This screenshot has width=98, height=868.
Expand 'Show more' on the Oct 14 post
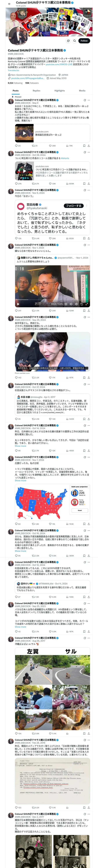point(20,446)
